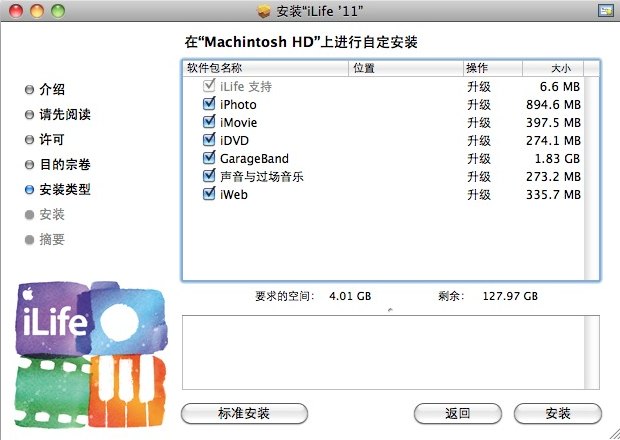This screenshot has height=440, width=620.
Task: Uncheck the 声音与过场音乐 checkbox
Action: (x=209, y=176)
